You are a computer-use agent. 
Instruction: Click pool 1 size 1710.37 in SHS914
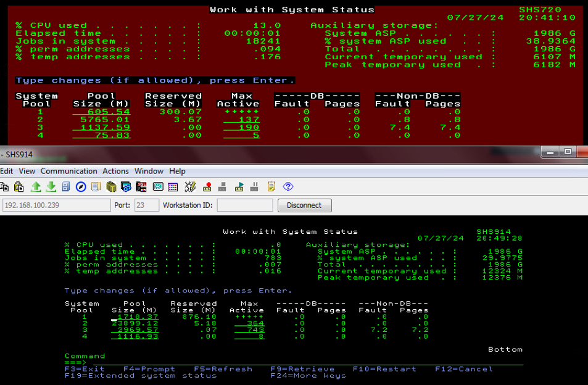pyautogui.click(x=135, y=317)
